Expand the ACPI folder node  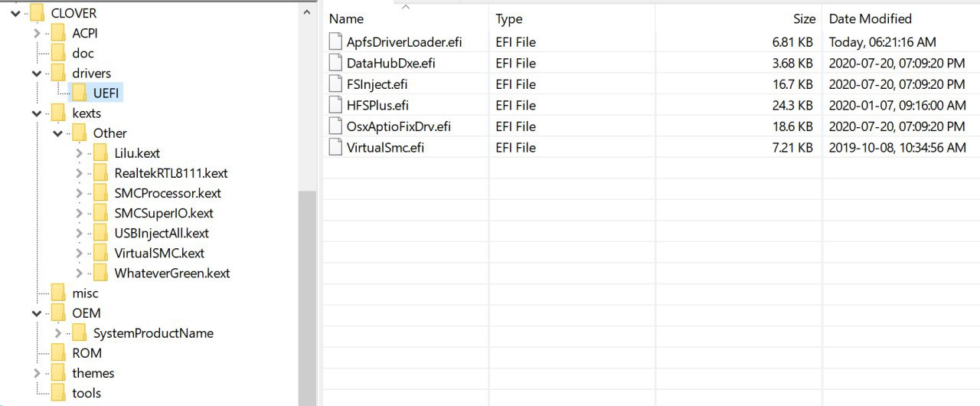(37, 33)
